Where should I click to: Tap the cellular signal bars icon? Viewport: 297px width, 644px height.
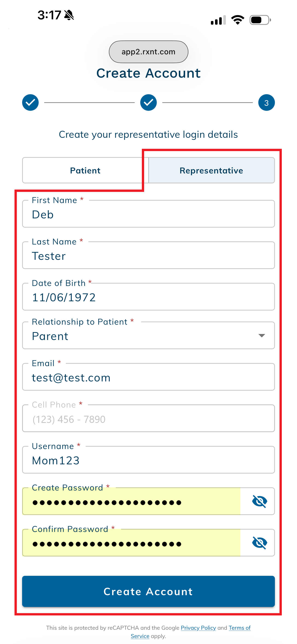click(218, 20)
